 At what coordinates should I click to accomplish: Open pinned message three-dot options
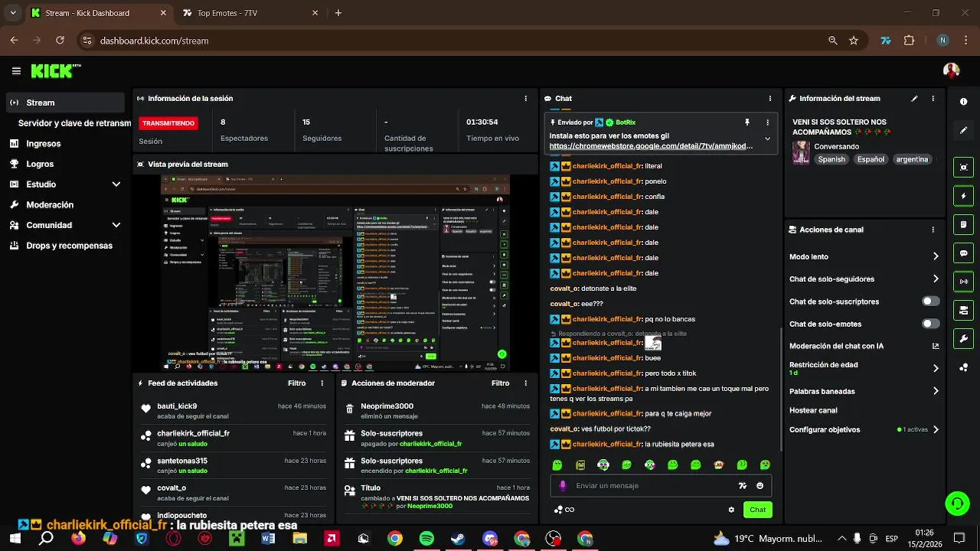pyautogui.click(x=767, y=122)
